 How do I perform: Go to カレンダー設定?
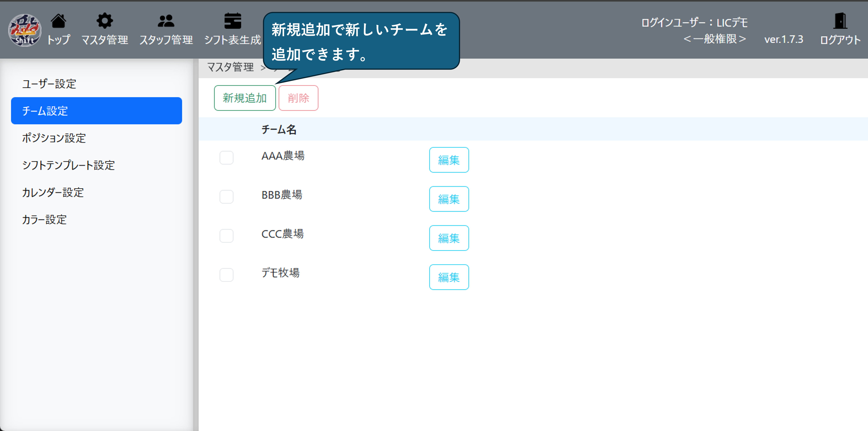click(53, 193)
